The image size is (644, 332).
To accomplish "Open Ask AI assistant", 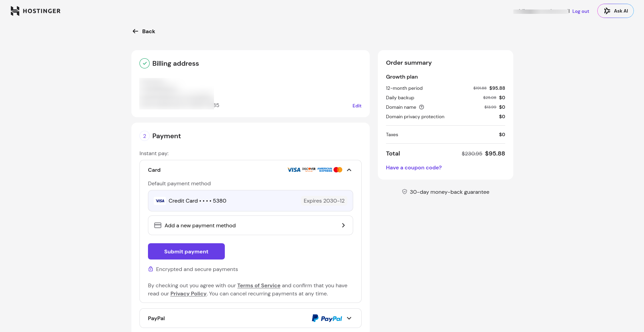I will click(x=615, y=11).
